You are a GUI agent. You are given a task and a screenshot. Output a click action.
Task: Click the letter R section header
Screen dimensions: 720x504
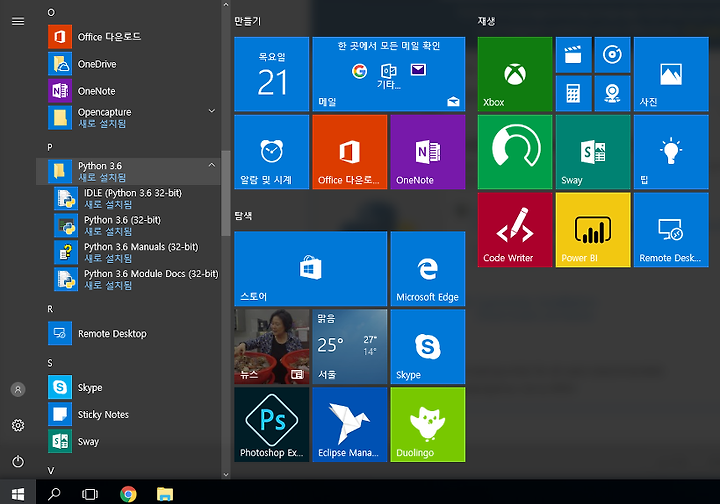[50, 309]
